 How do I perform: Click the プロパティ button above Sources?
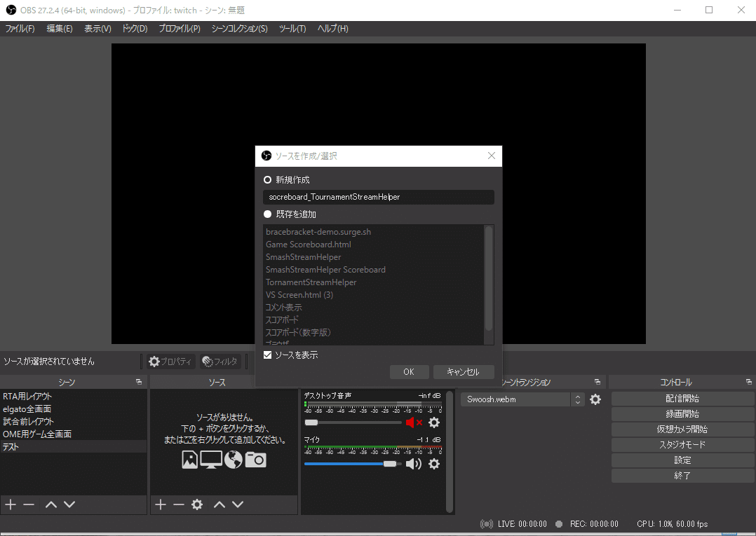170,361
